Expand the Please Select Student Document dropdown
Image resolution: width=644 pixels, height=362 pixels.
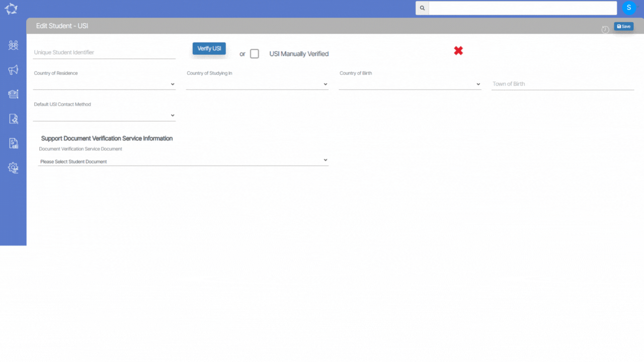[x=184, y=161]
